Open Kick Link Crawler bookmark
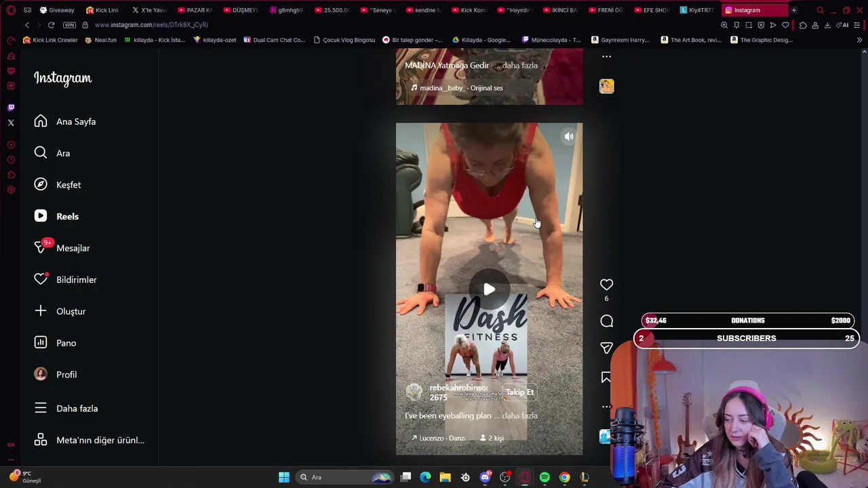This screenshot has width=868, height=488. [50, 40]
